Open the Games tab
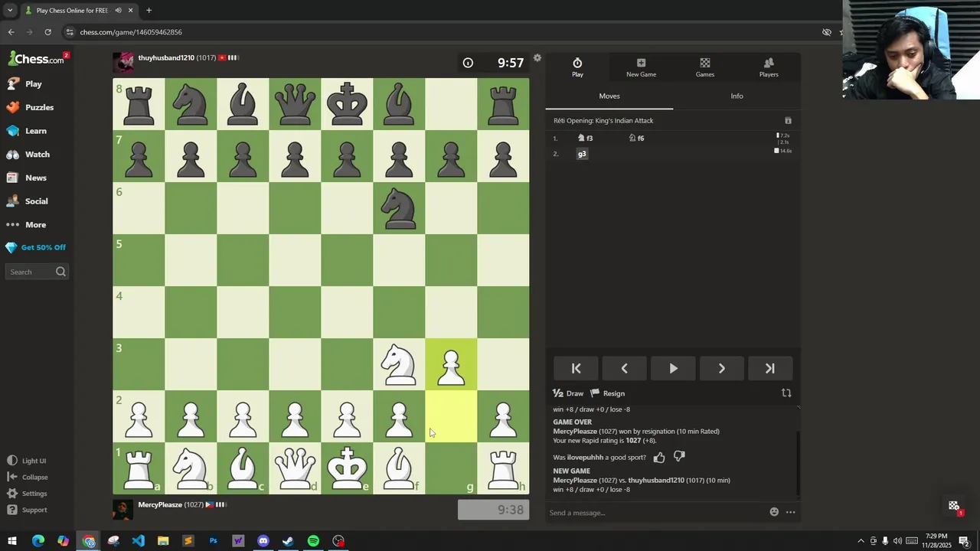 pyautogui.click(x=705, y=67)
